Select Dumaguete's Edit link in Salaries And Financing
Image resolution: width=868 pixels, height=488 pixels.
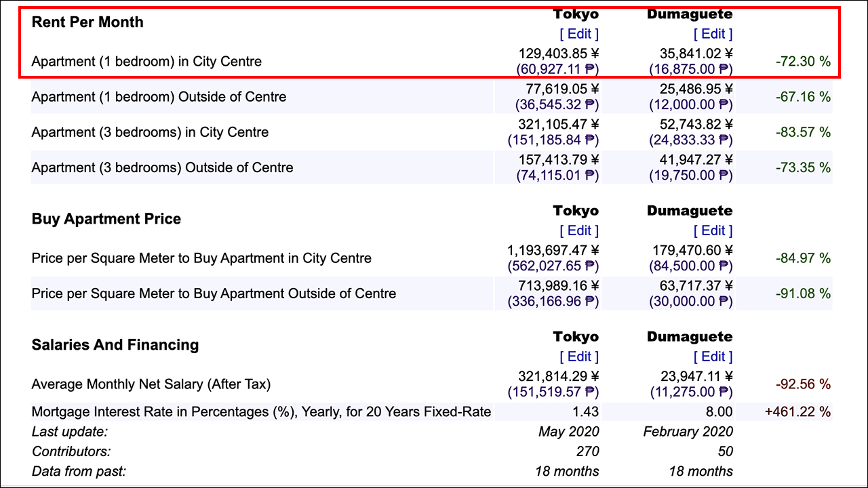pos(713,357)
